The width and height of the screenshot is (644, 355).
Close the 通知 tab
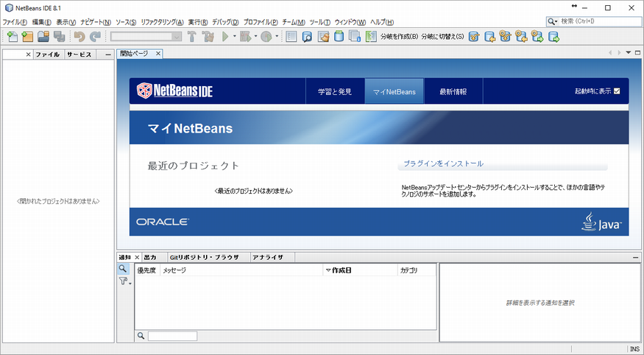(137, 258)
